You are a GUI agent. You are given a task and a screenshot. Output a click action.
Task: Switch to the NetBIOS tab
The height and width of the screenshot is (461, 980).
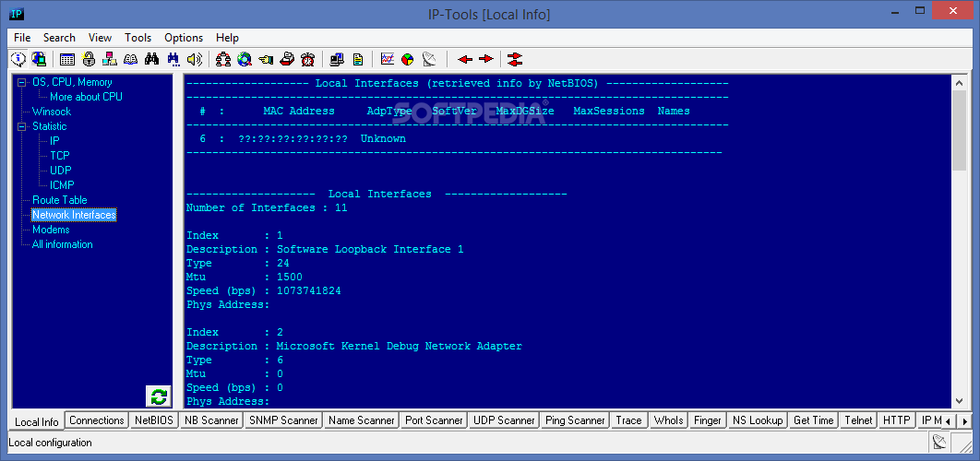point(154,420)
